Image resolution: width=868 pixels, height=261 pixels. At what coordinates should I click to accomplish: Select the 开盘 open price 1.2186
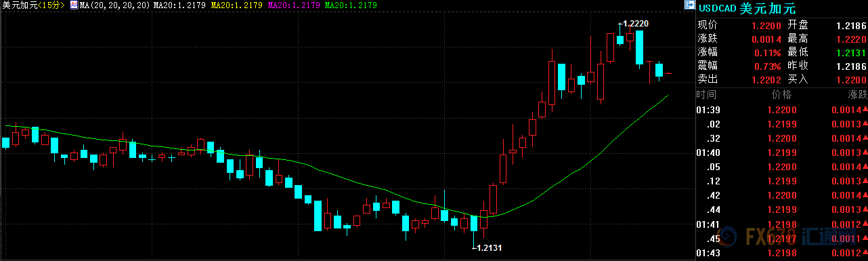(x=851, y=26)
